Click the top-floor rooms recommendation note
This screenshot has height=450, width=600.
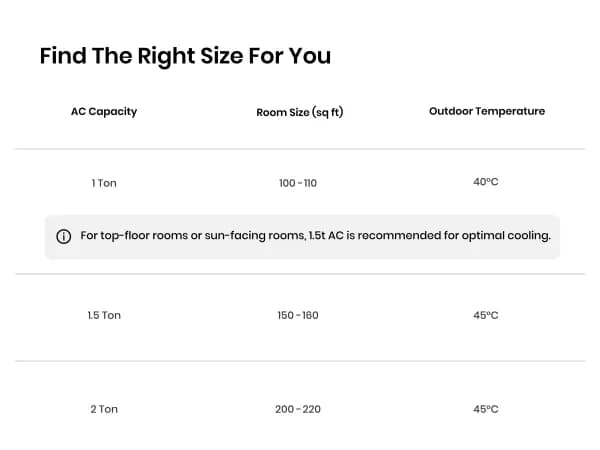(x=316, y=237)
